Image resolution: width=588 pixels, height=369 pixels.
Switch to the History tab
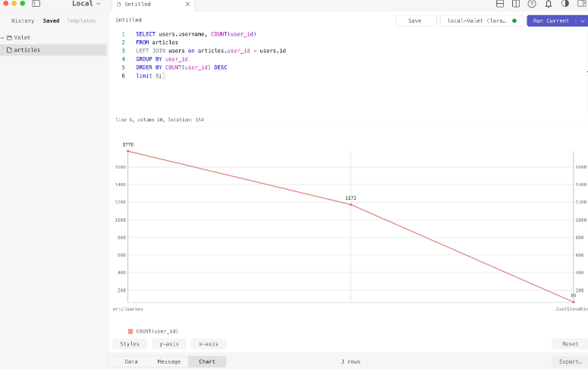[23, 20]
